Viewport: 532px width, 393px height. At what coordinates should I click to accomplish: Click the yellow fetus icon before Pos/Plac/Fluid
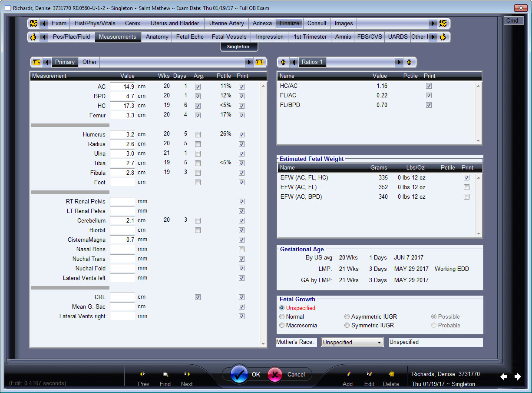click(33, 37)
